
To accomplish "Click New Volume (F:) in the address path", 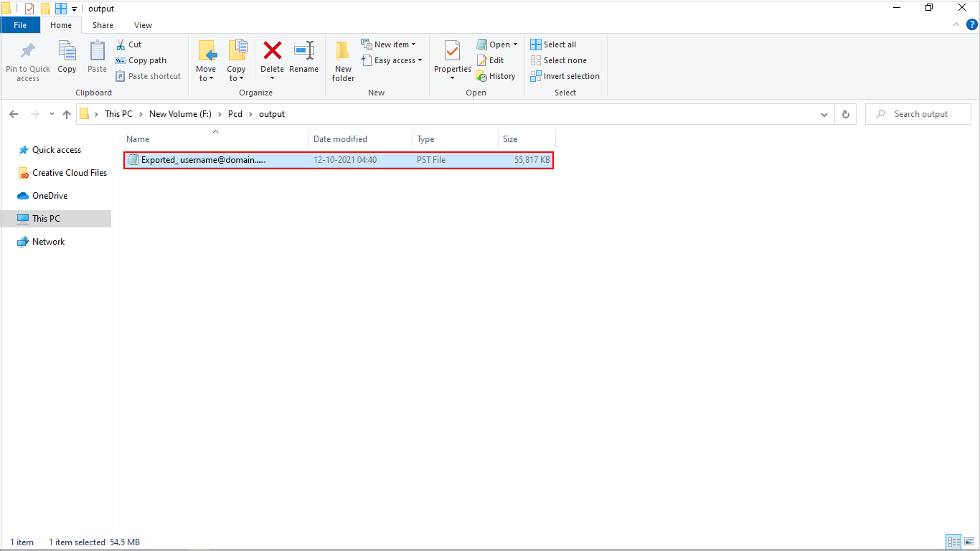I will pos(180,114).
